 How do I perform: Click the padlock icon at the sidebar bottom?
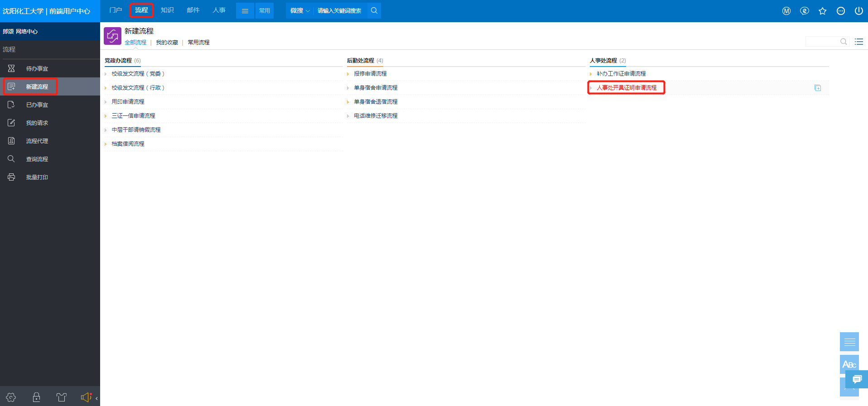click(x=37, y=397)
